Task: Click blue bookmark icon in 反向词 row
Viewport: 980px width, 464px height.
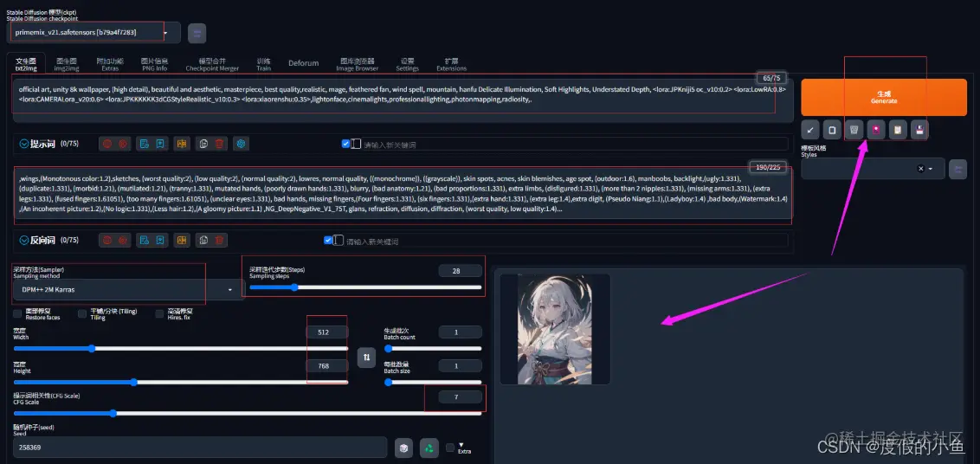Action: click(x=160, y=240)
